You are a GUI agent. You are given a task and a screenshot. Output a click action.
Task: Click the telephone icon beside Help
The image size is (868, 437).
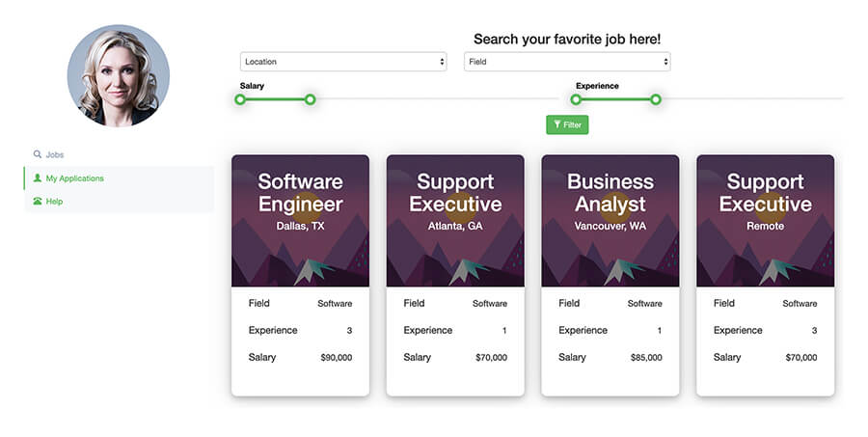pos(37,201)
